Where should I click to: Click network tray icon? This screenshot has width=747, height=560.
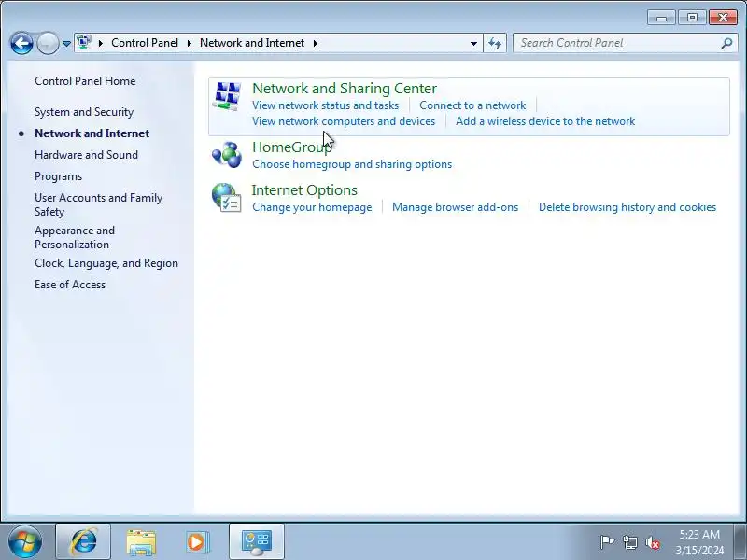point(629,542)
